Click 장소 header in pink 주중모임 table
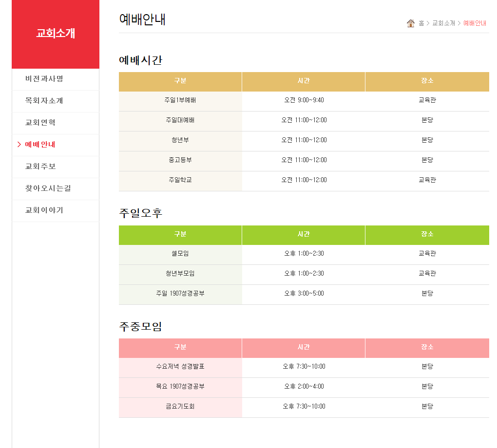The image size is (497, 448). (x=427, y=348)
